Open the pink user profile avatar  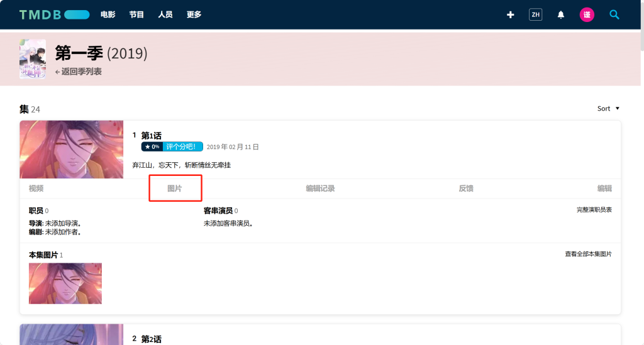point(587,14)
